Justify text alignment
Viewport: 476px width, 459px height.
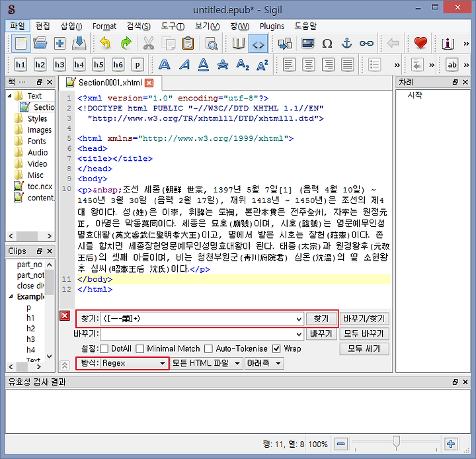(x=348, y=65)
